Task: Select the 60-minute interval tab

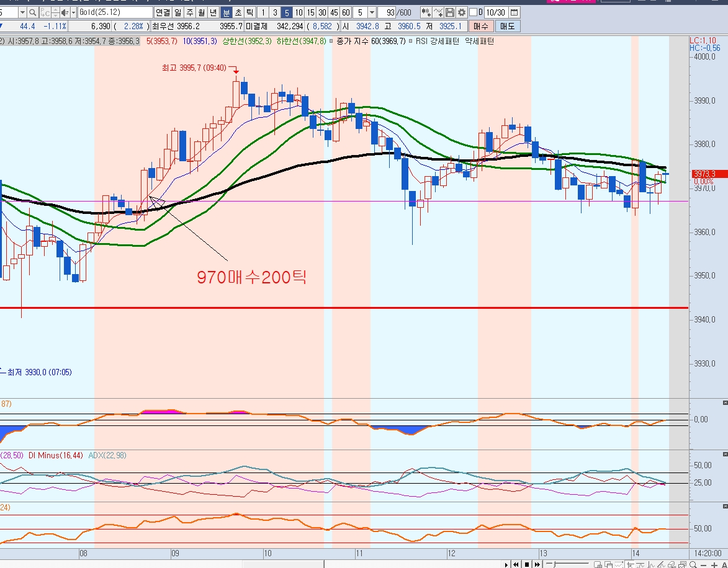Action: [346, 12]
